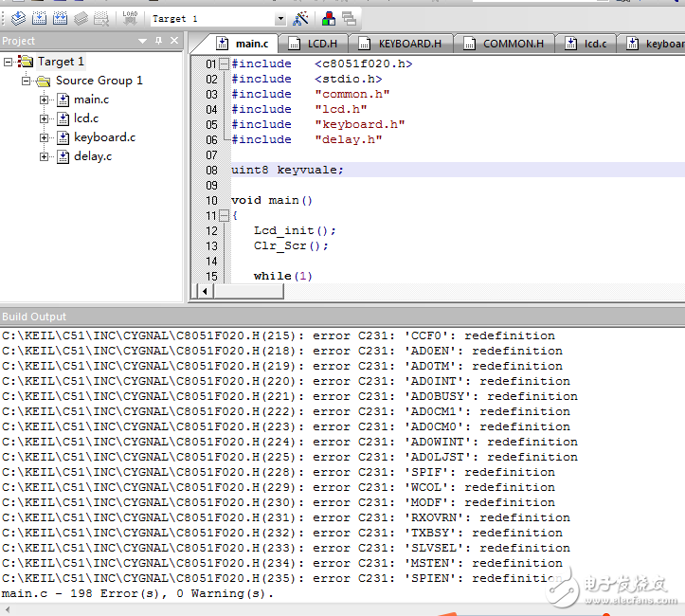
Task: Click the Download (LOAD) icon
Action: [x=130, y=18]
